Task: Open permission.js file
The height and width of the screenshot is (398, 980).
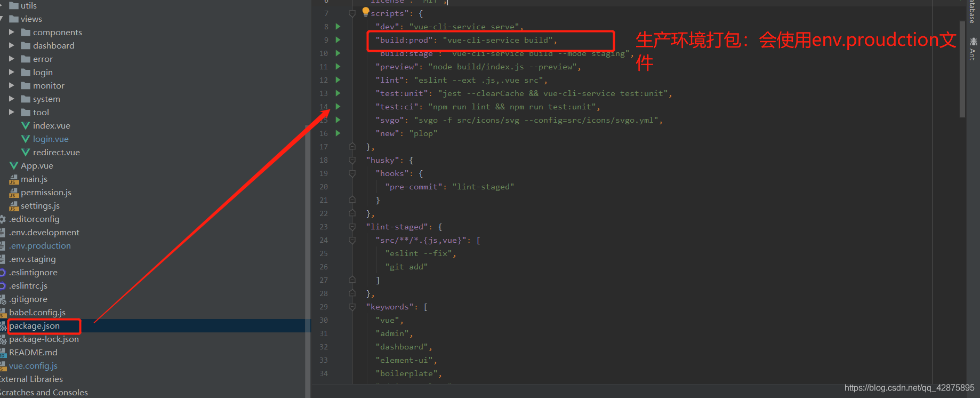Action: click(46, 192)
